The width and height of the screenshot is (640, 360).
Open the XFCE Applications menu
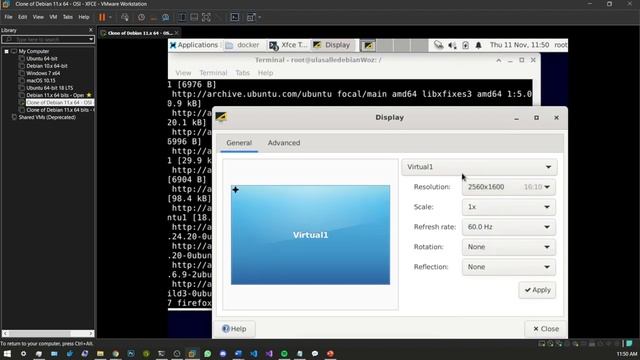[194, 45]
